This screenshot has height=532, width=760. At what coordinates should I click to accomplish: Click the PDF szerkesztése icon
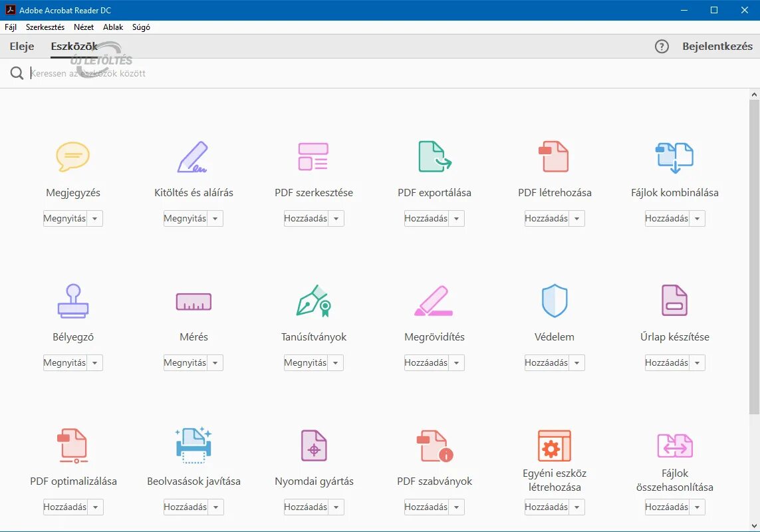point(313,157)
